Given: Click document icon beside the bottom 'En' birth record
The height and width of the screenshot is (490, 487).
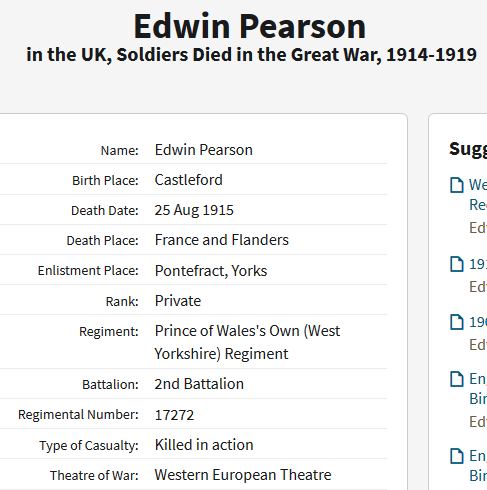Looking at the screenshot, I should pos(457,456).
